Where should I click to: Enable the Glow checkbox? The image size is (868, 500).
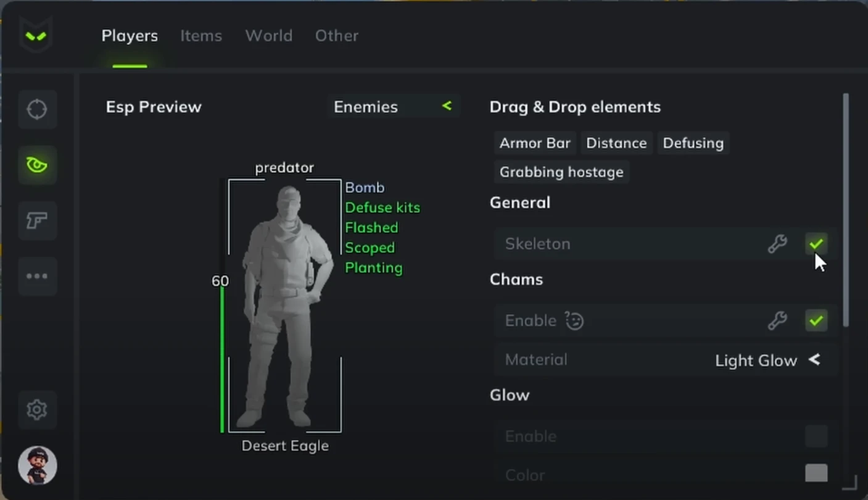816,436
